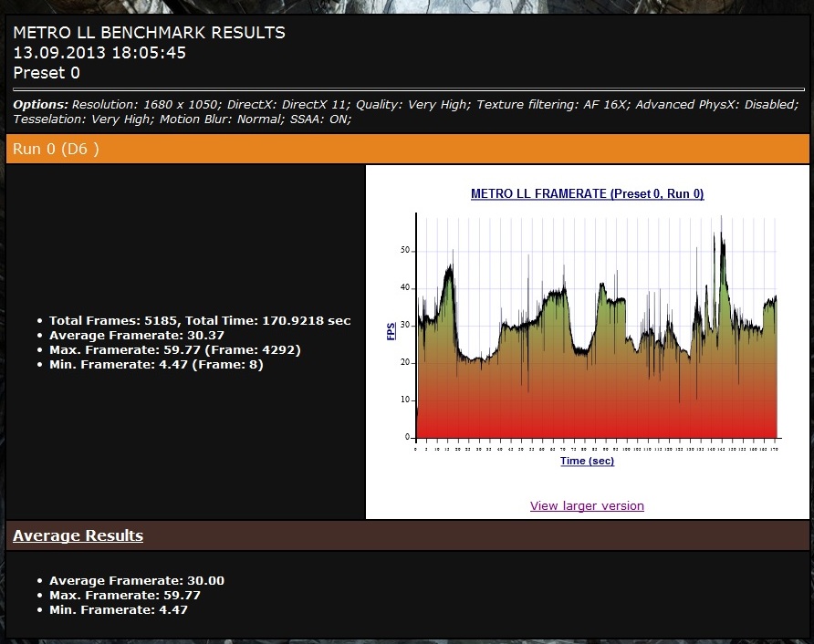This screenshot has width=814, height=644.
Task: Click Average Framerate: 30.00 under Average Results
Action: tap(137, 581)
